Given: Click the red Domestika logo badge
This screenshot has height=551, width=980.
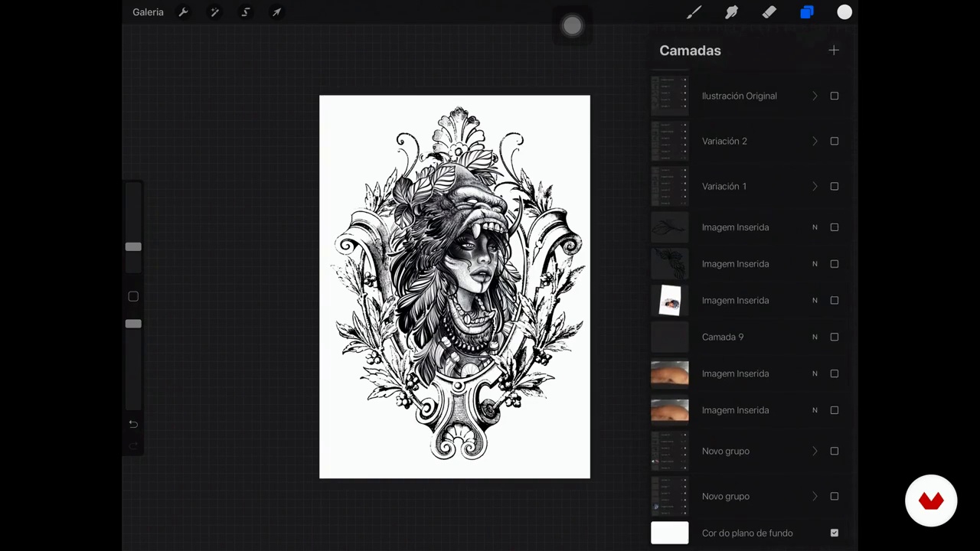Looking at the screenshot, I should pos(931,501).
